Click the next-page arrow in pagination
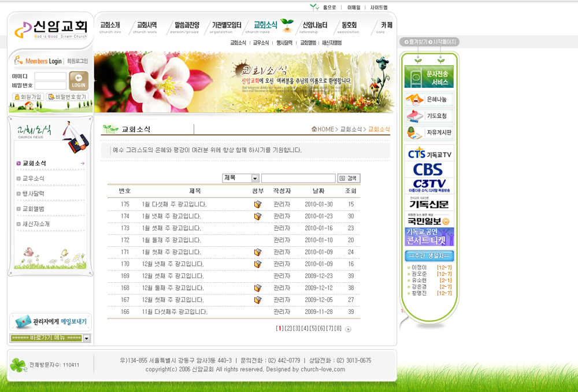This screenshot has height=392, width=578. pyautogui.click(x=348, y=329)
